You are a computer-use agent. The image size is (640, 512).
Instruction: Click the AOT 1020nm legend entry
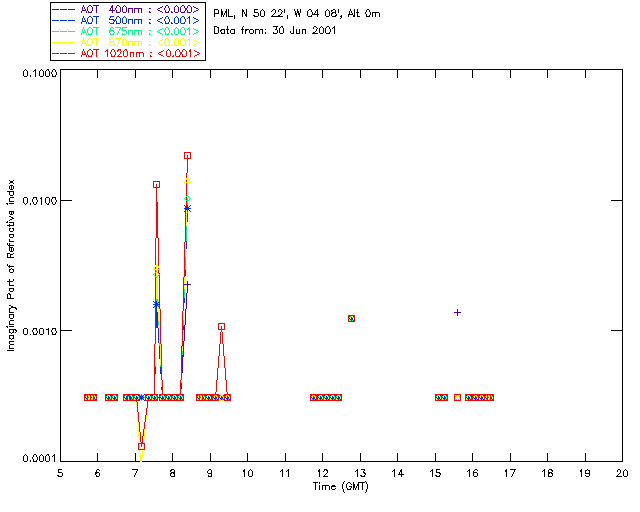click(126, 53)
